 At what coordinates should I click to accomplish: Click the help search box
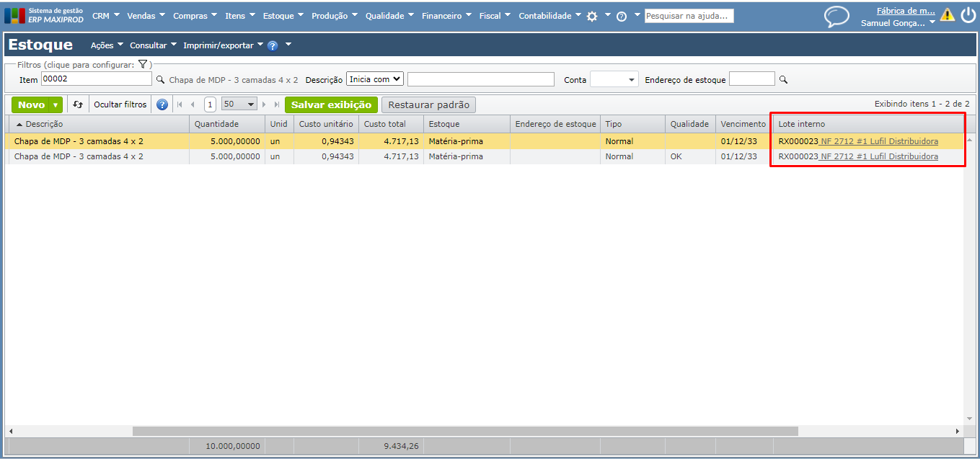click(x=689, y=16)
